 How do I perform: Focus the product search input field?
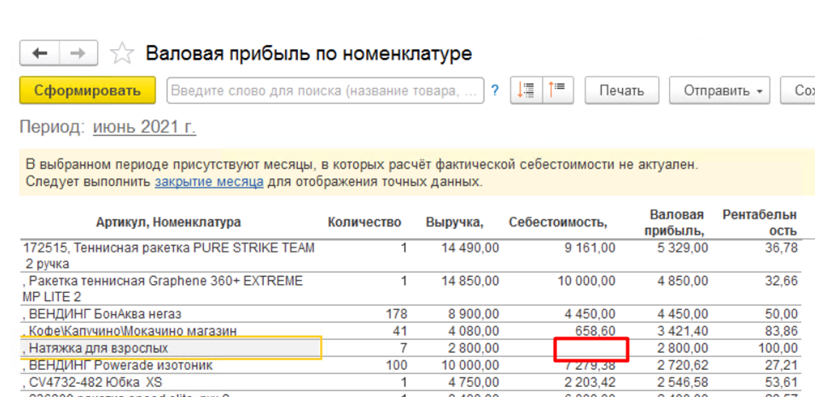(x=325, y=91)
